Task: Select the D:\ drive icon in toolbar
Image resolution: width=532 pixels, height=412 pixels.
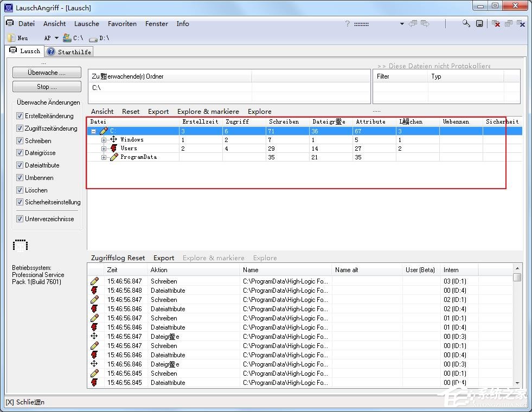Action: 93,38
